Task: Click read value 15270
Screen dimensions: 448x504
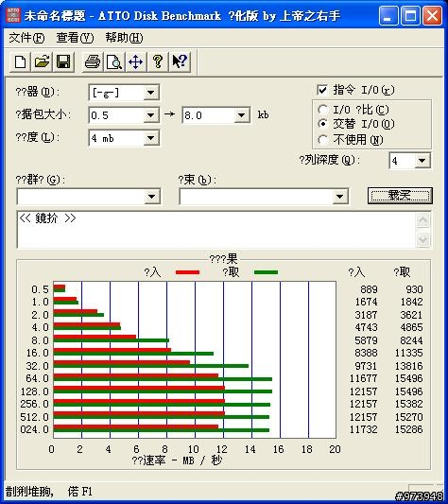Action: [409, 417]
